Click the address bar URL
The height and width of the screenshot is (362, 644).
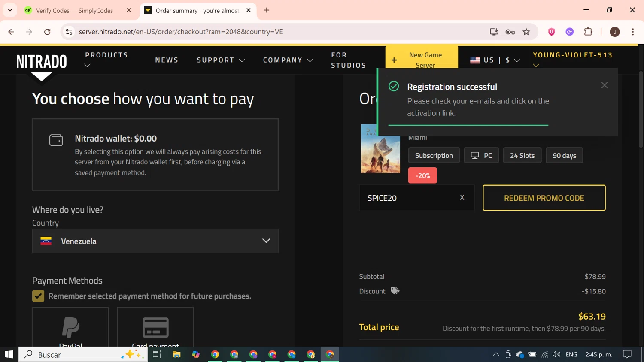click(x=181, y=32)
